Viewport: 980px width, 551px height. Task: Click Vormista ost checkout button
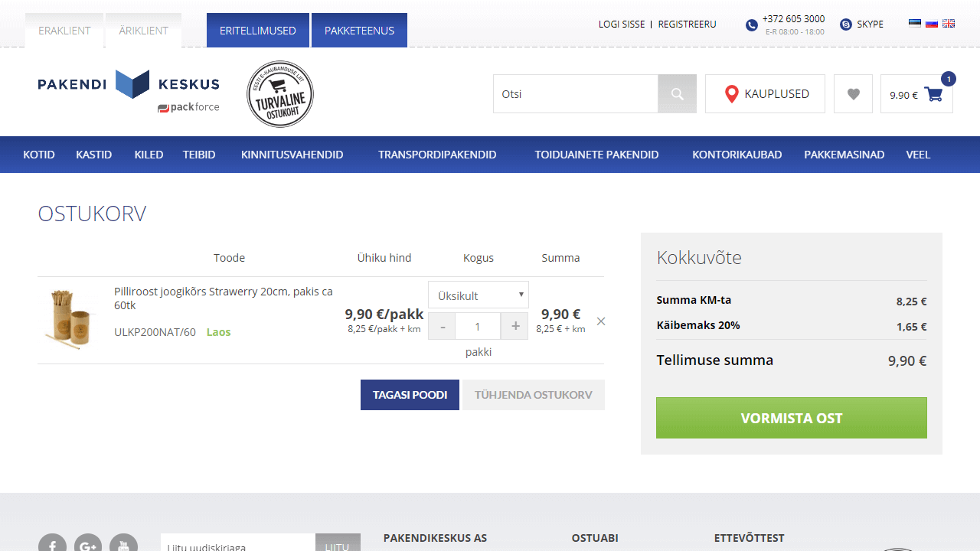(792, 418)
